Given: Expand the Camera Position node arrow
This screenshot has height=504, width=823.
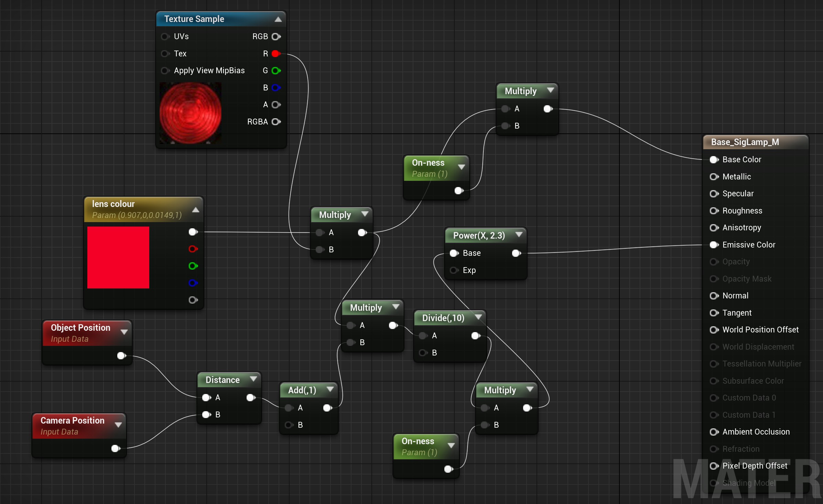Looking at the screenshot, I should point(118,425).
